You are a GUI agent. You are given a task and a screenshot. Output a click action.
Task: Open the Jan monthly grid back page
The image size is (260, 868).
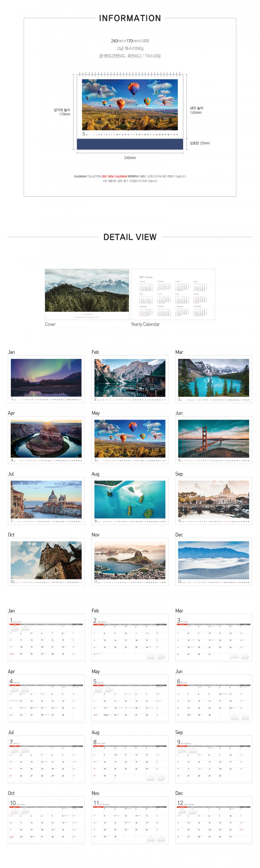[x=46, y=638]
